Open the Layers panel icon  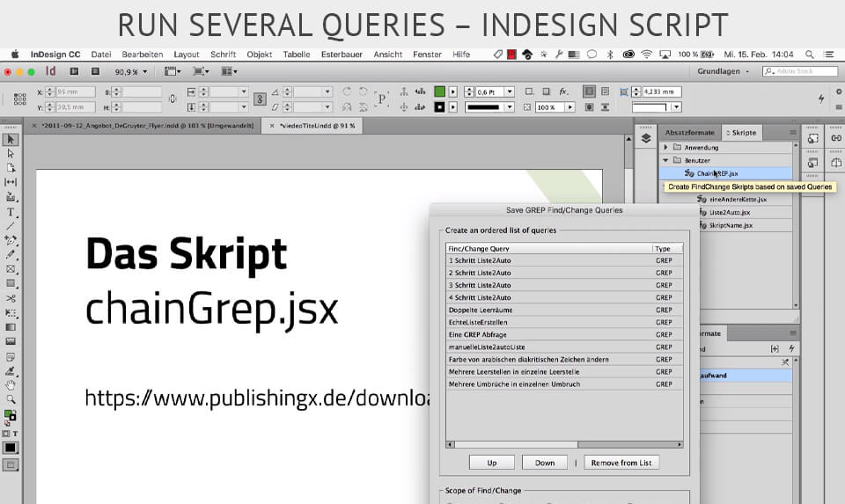pos(645,138)
